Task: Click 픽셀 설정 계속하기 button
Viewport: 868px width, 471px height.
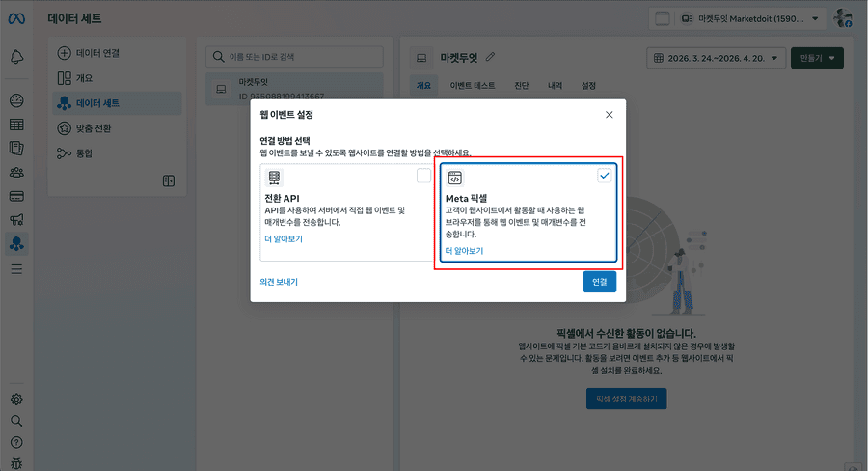Action: pyautogui.click(x=626, y=399)
